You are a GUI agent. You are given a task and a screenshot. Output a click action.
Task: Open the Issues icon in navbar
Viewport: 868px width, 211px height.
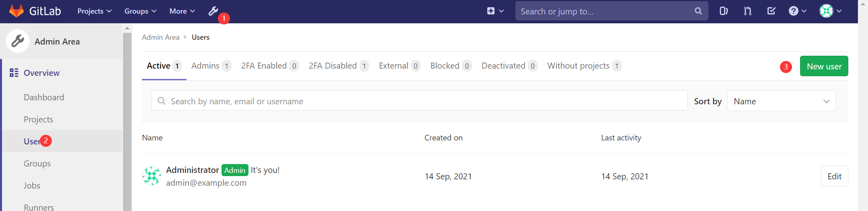click(x=724, y=11)
